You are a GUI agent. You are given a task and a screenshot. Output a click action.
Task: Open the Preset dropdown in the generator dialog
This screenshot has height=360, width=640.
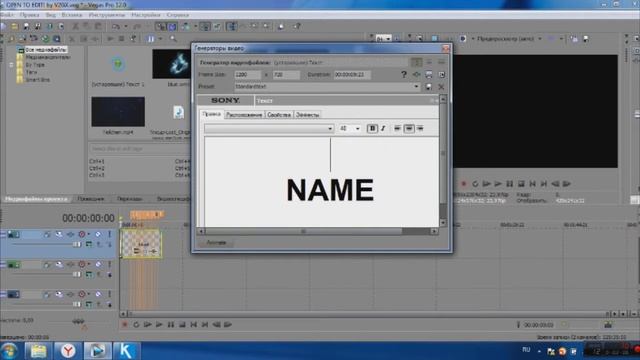(x=416, y=87)
